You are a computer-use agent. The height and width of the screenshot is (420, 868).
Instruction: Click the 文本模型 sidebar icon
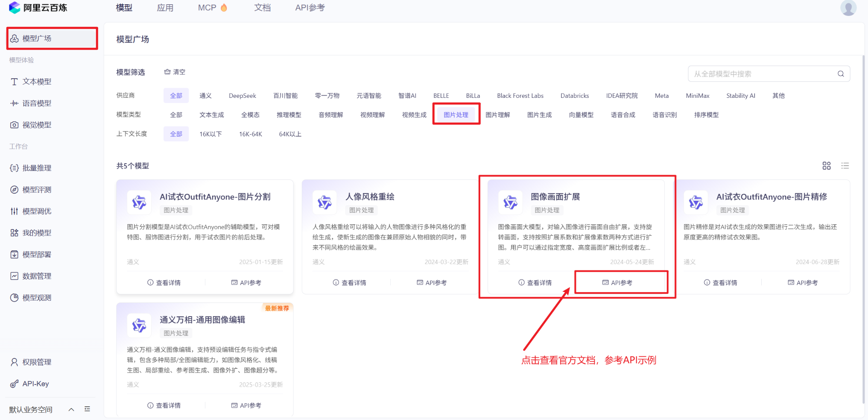point(14,82)
